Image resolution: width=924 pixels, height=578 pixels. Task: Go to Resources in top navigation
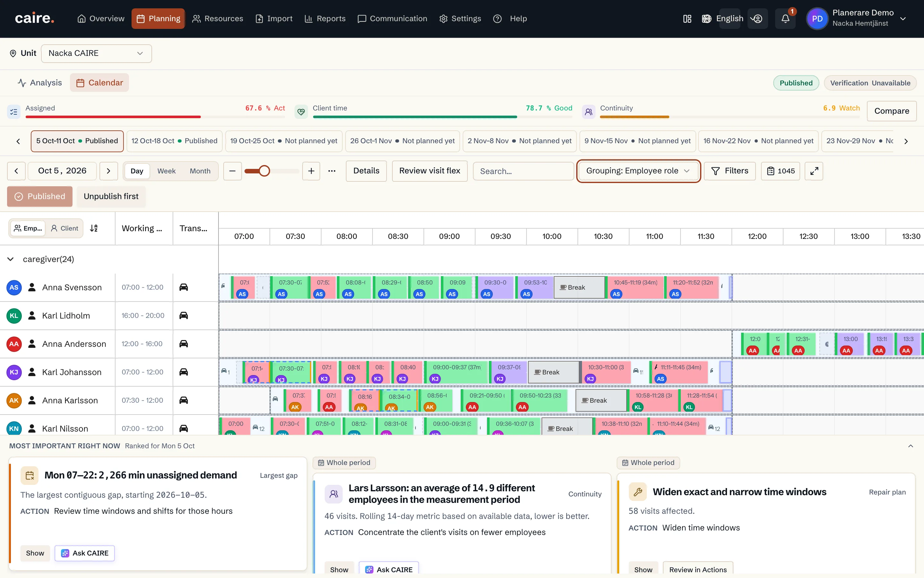pyautogui.click(x=218, y=18)
